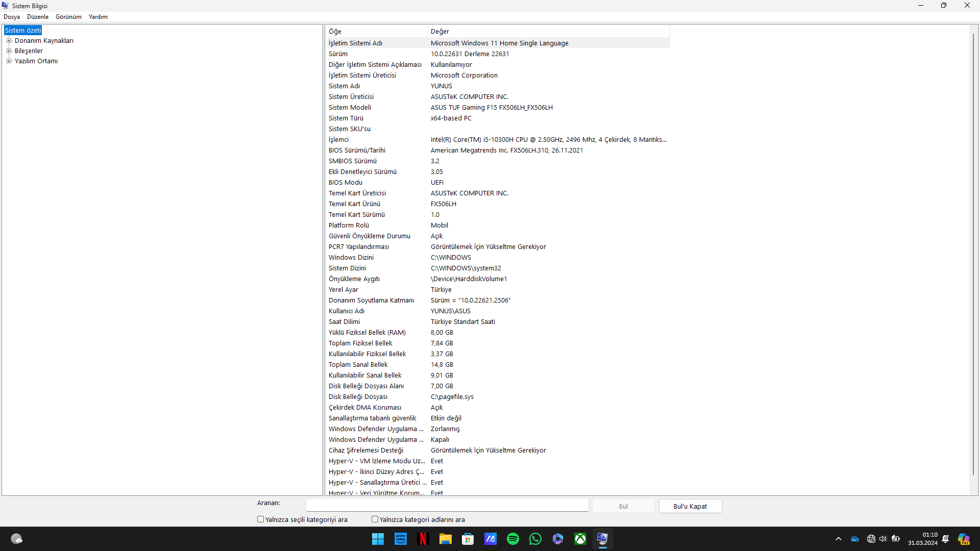
Task: Select the Sanallaştırma tabanlı güvenlik row
Action: [x=498, y=418]
